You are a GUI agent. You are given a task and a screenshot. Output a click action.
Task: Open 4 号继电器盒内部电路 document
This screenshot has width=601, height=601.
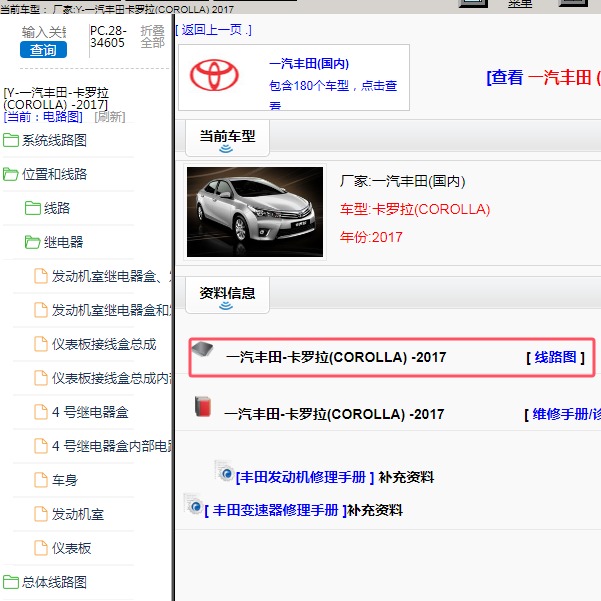pyautogui.click(x=111, y=446)
